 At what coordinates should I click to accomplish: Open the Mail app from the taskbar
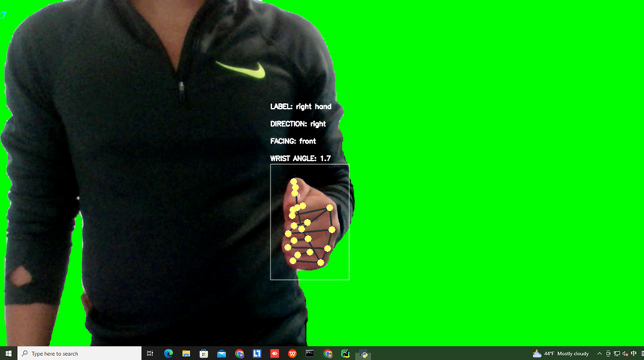coord(222,354)
